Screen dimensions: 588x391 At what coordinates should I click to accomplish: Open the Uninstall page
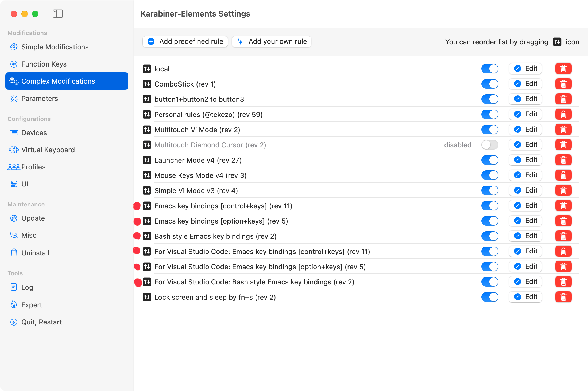pos(67,253)
